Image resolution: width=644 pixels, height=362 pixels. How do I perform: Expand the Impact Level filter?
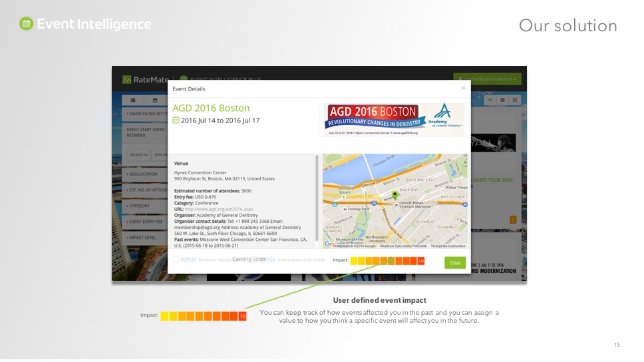point(144,238)
